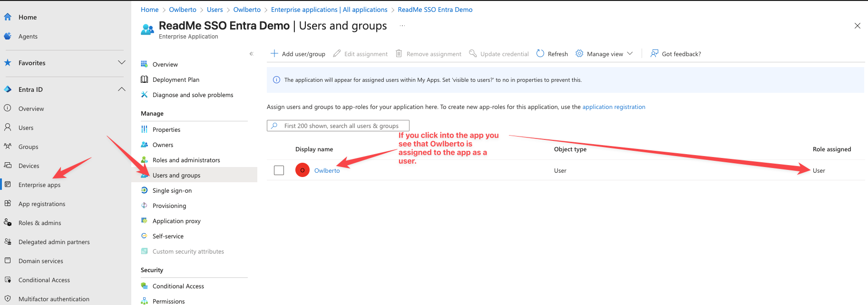Screen dimensions: 868x305
Task: Expand the Favorites section chevron
Action: pos(122,62)
